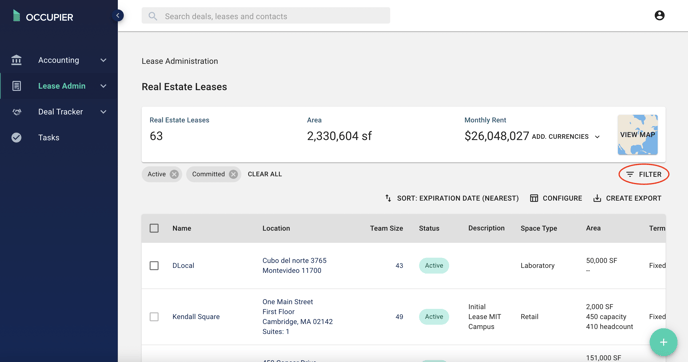This screenshot has height=362, width=688.
Task: Open the Kendall Square lease link
Action: pyautogui.click(x=196, y=317)
